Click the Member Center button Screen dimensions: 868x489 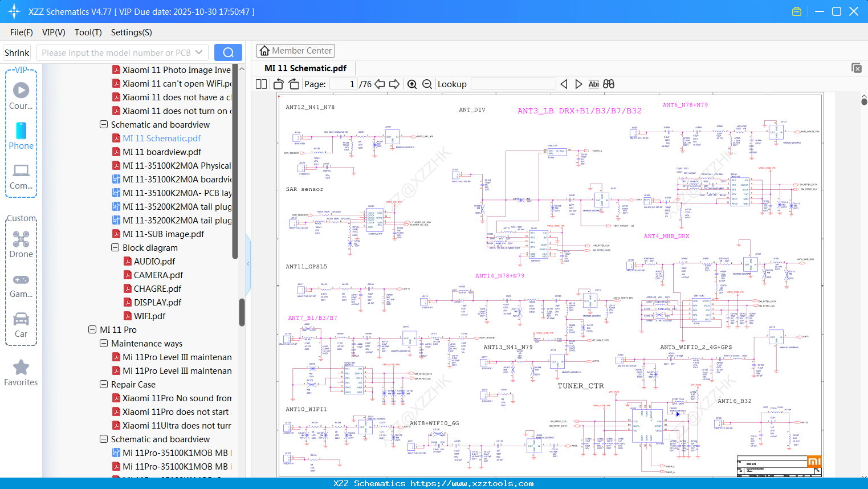tap(295, 51)
